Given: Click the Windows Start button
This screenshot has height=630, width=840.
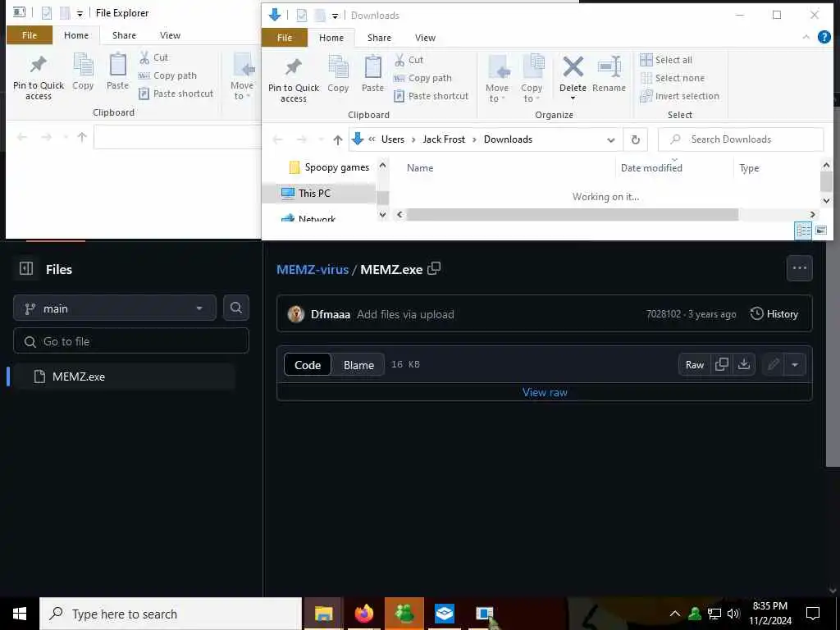Looking at the screenshot, I should coord(20,614).
